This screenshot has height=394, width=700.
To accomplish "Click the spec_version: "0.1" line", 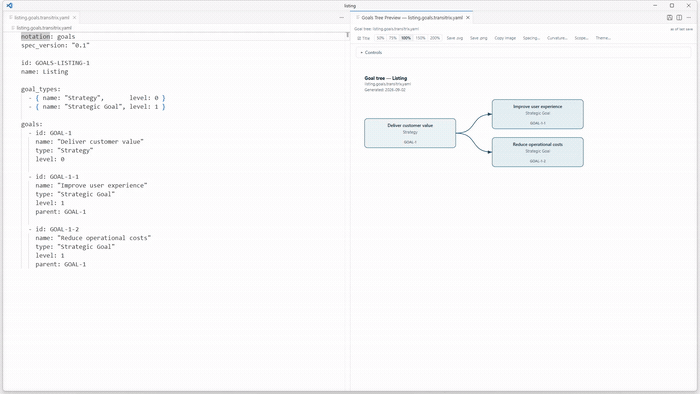I will (x=55, y=46).
